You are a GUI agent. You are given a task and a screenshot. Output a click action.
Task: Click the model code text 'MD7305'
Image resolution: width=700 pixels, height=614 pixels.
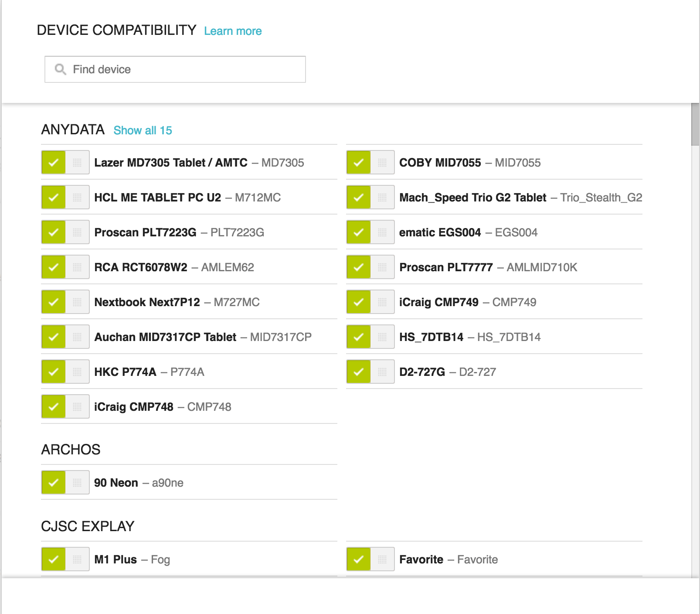[x=283, y=163]
